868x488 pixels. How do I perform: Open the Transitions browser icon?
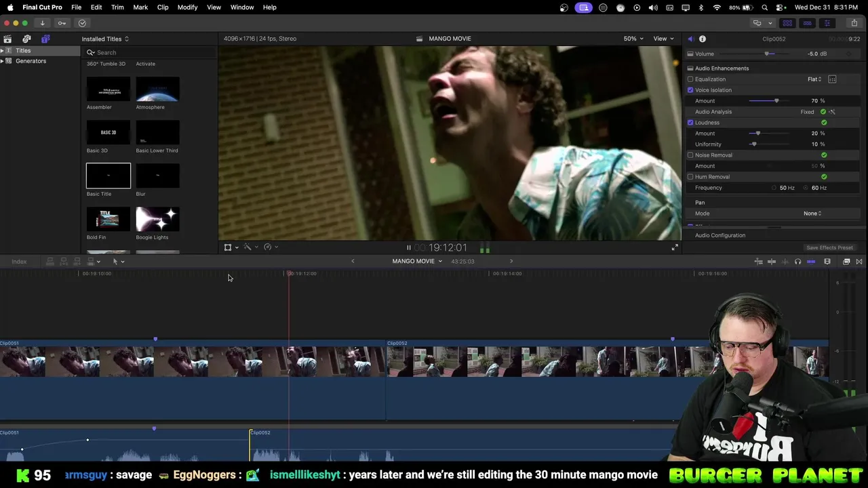tap(859, 262)
